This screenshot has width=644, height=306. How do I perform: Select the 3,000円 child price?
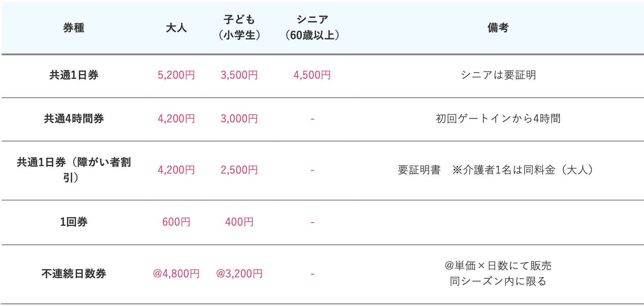tap(239, 119)
